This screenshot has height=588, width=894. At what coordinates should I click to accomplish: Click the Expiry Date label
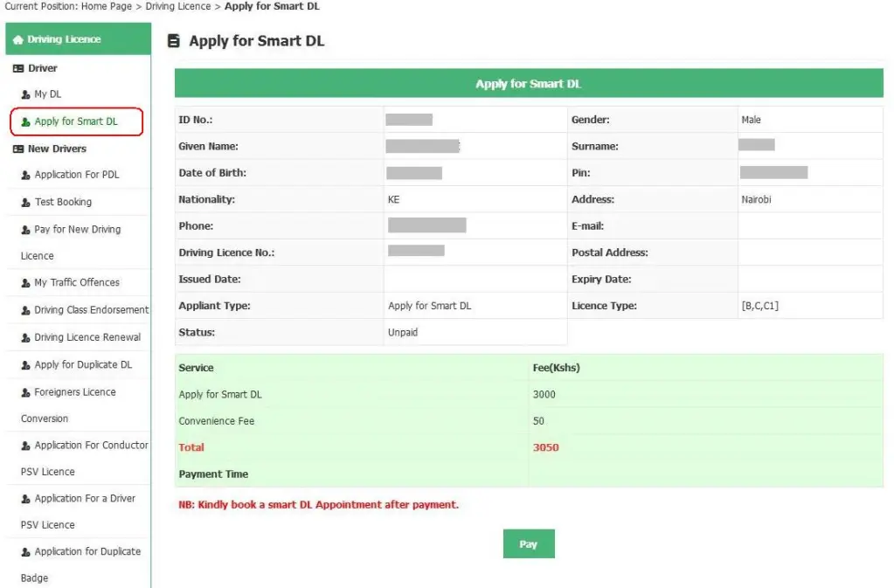pos(601,280)
